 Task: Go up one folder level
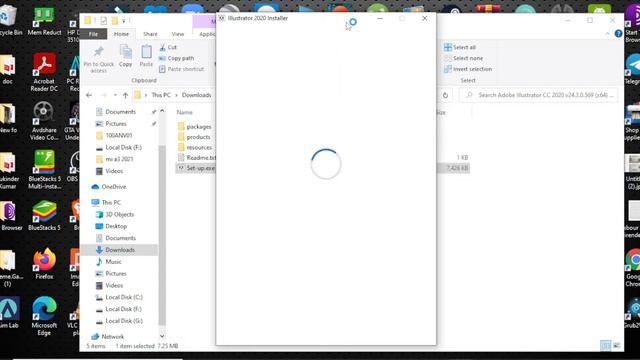125,95
